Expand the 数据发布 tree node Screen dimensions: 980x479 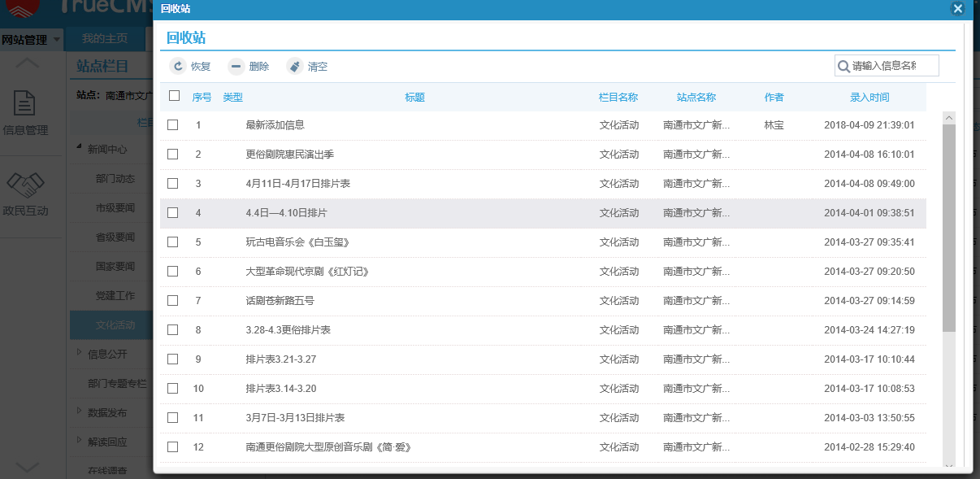(x=80, y=411)
